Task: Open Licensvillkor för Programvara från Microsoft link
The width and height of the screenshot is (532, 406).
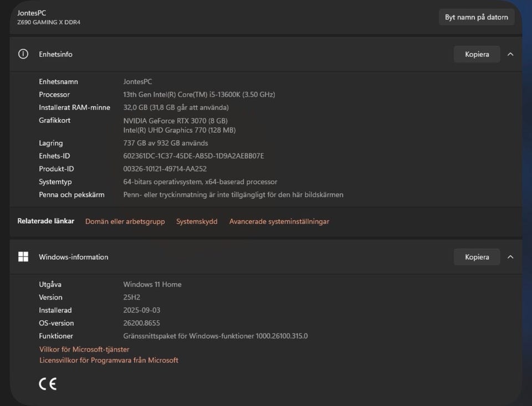Action: tap(109, 360)
